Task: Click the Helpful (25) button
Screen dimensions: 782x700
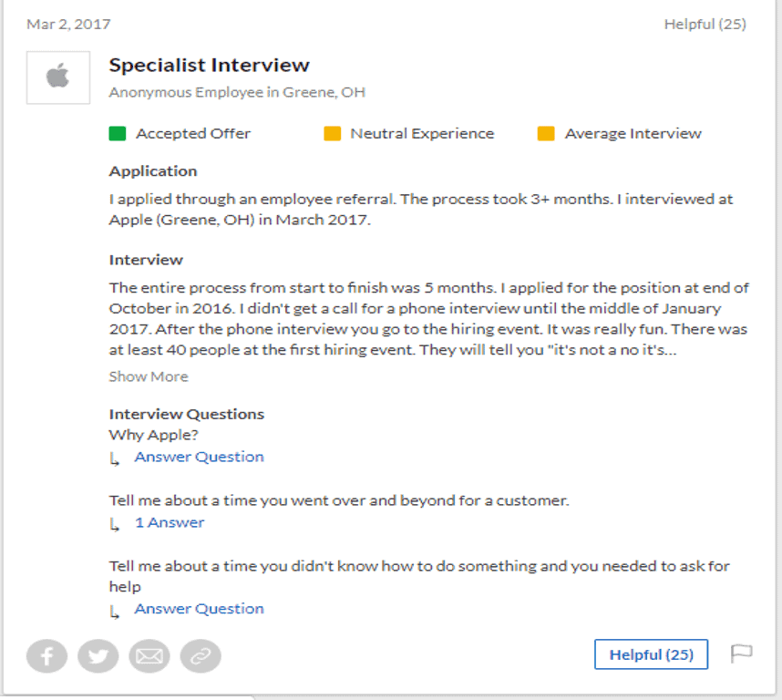Action: click(x=651, y=654)
